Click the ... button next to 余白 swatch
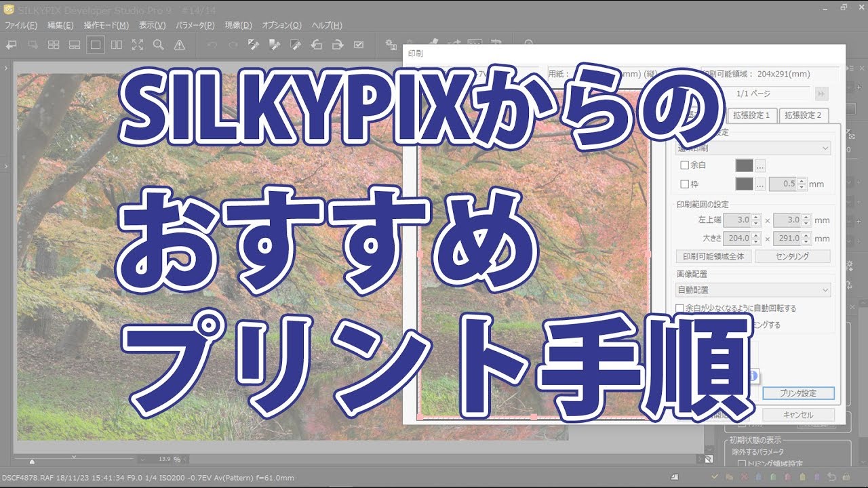This screenshot has width=868, height=488. [761, 165]
